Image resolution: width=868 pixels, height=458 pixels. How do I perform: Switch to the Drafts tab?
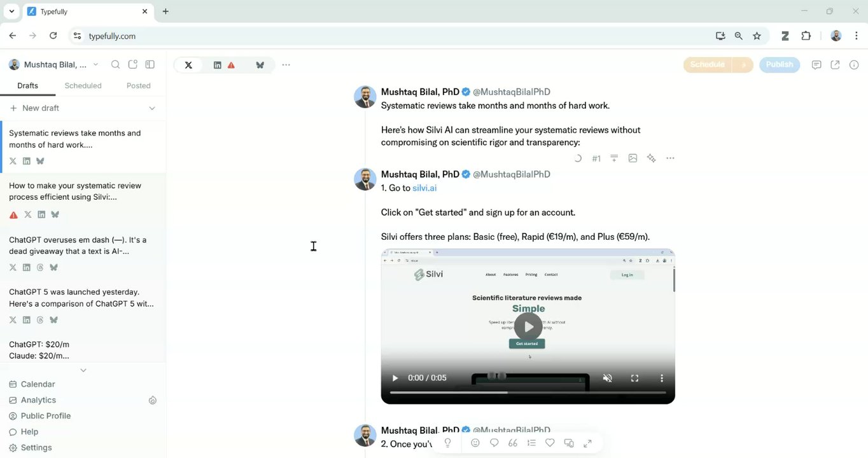[x=27, y=85]
